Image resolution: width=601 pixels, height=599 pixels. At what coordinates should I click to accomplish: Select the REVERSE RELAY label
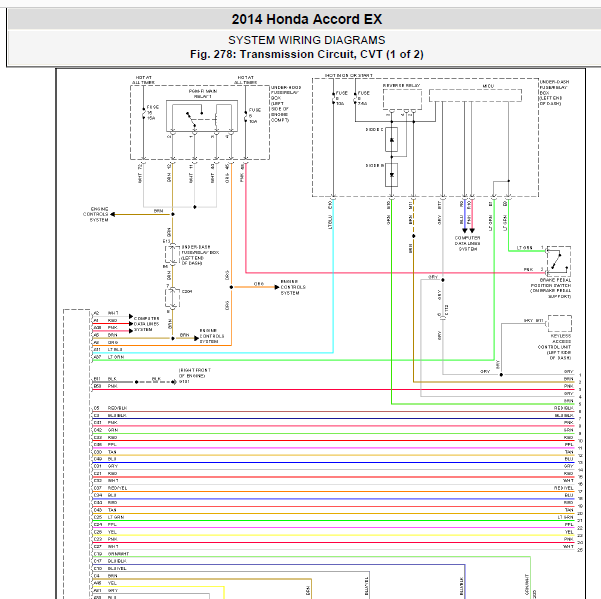(x=401, y=85)
